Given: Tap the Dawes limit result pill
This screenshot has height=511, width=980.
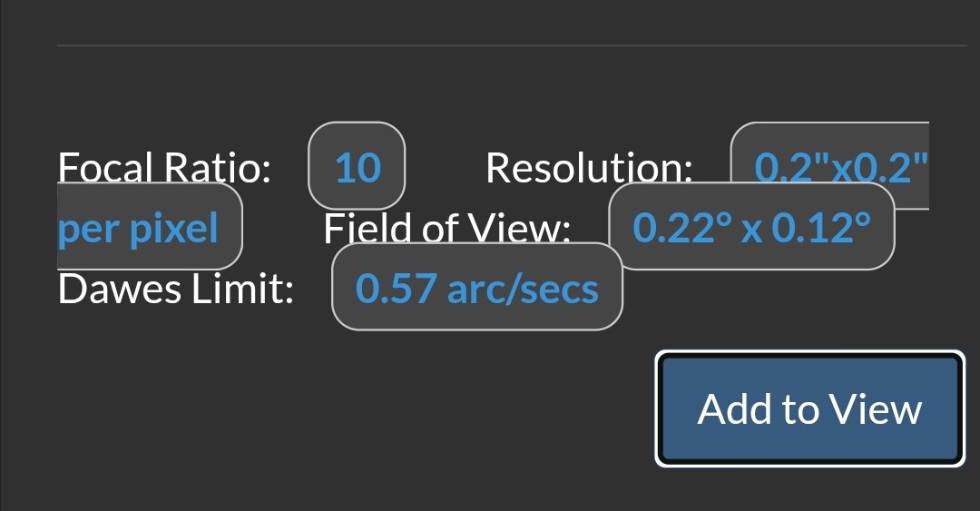Looking at the screenshot, I should point(477,288).
